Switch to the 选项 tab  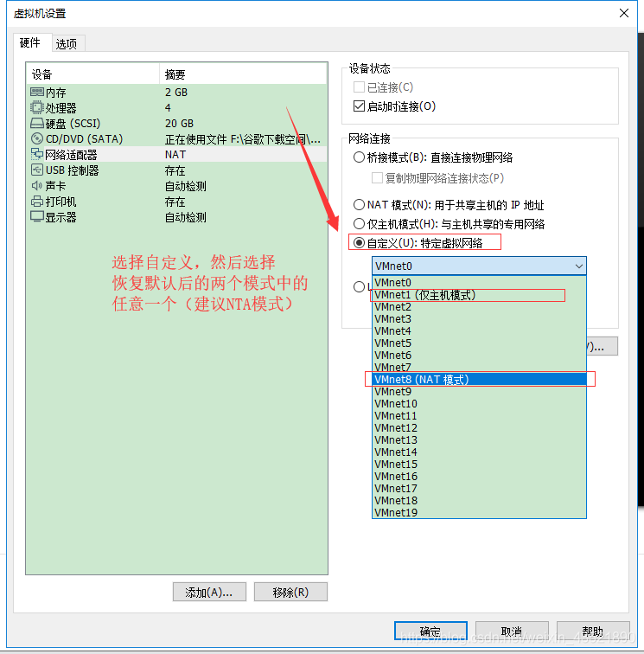tap(67, 44)
